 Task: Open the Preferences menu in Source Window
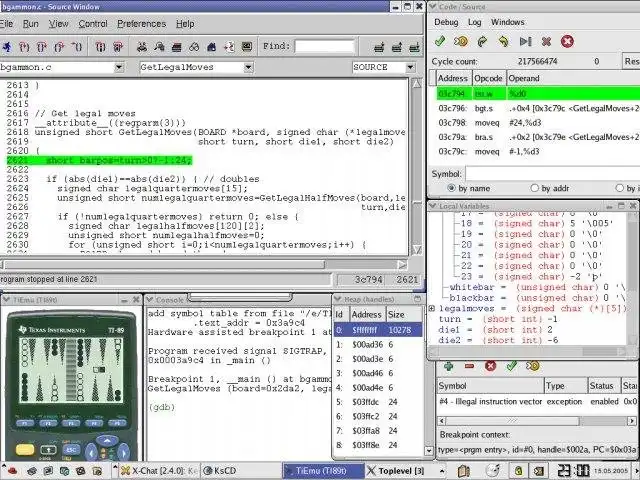tap(142, 24)
